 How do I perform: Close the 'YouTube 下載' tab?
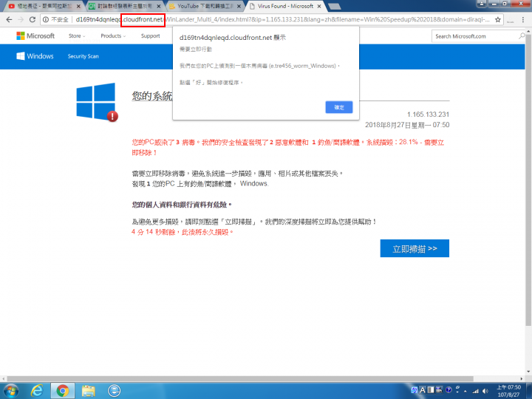coord(239,7)
